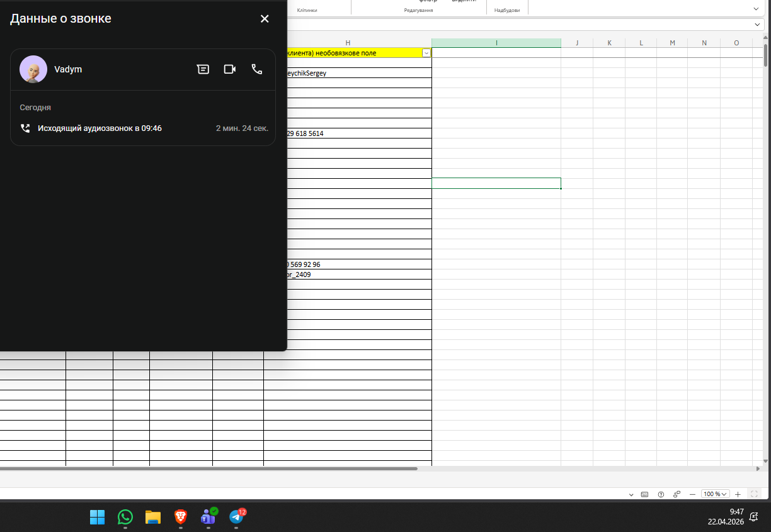771x532 pixels.
Task: Open Telegram with 12 unread from taskbar
Action: [x=236, y=517]
